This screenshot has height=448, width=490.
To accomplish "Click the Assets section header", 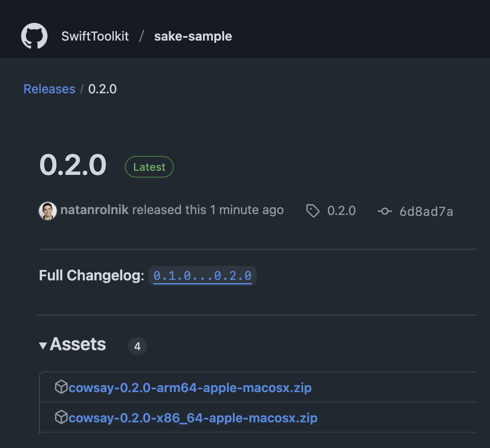I will 78,344.
